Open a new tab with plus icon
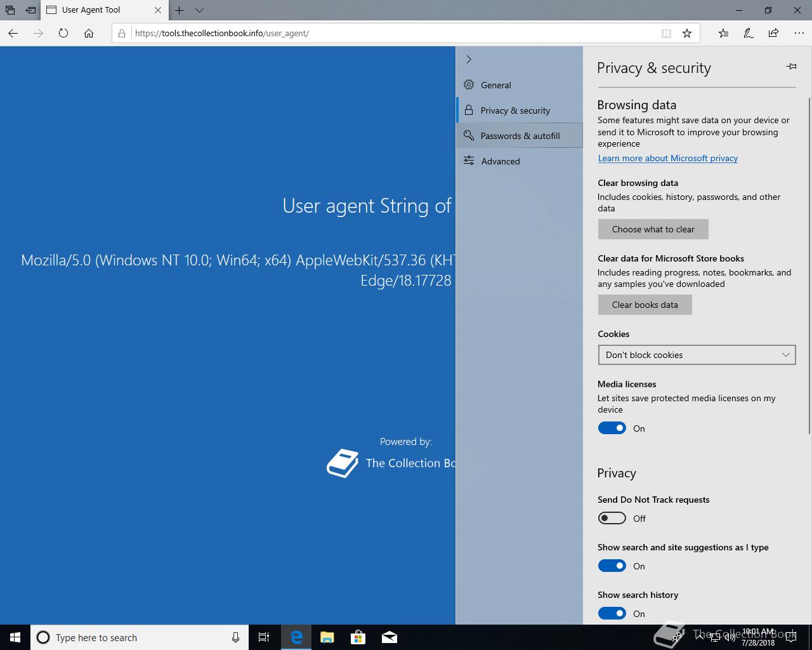Viewport: 812px width, 650px height. pos(180,10)
